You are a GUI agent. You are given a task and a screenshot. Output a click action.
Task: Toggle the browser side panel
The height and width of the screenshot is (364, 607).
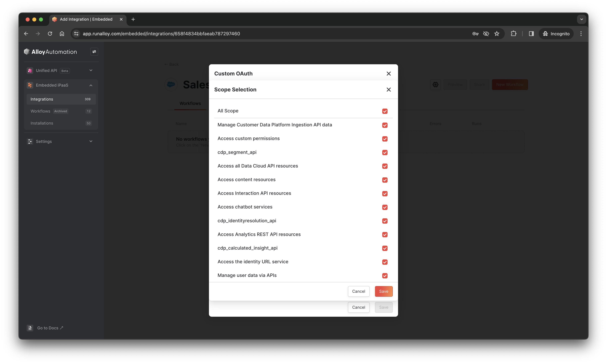click(531, 34)
